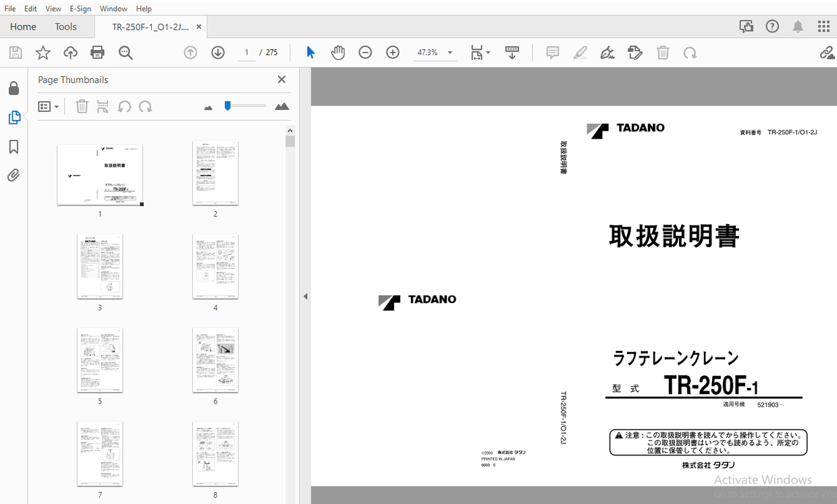Open the E-Sign menu

pos(80,9)
